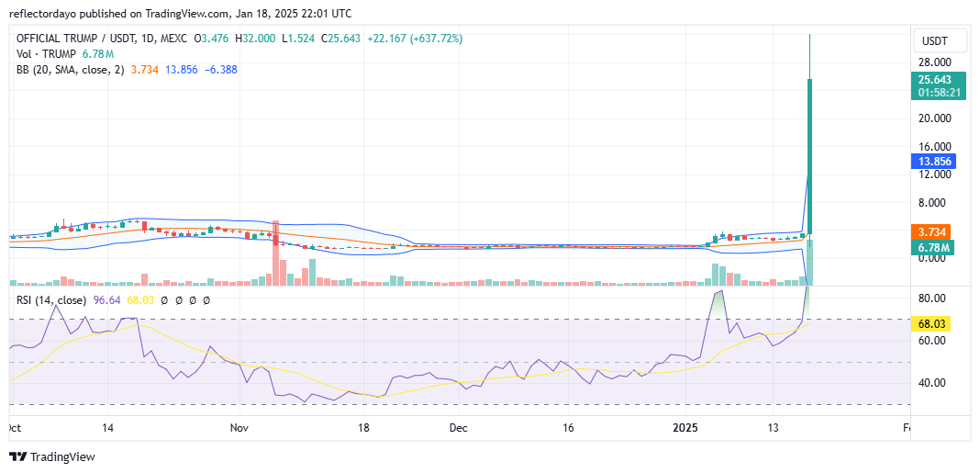This screenshot has width=980, height=473.
Task: Click the 28.000 price axis label
Action: pos(934,62)
